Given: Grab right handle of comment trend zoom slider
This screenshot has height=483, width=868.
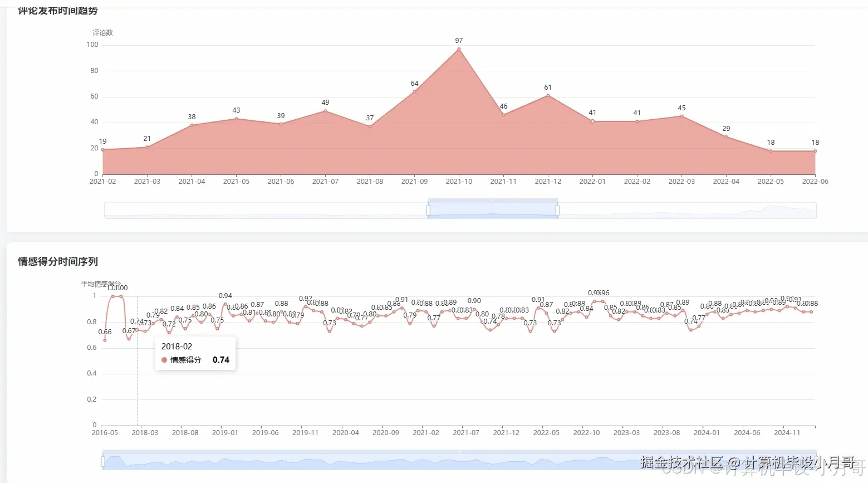Looking at the screenshot, I should pos(557,210).
